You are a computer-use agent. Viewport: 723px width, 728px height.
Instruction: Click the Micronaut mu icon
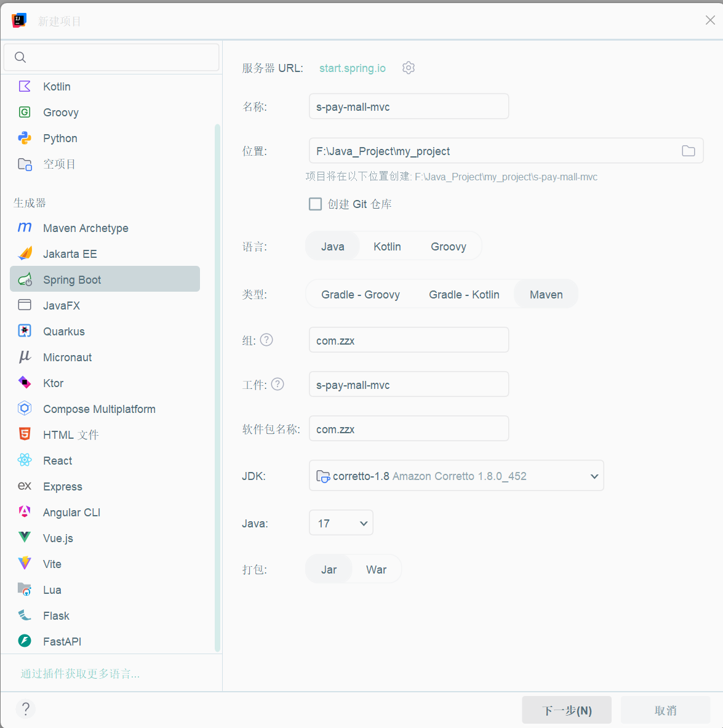pyautogui.click(x=25, y=356)
